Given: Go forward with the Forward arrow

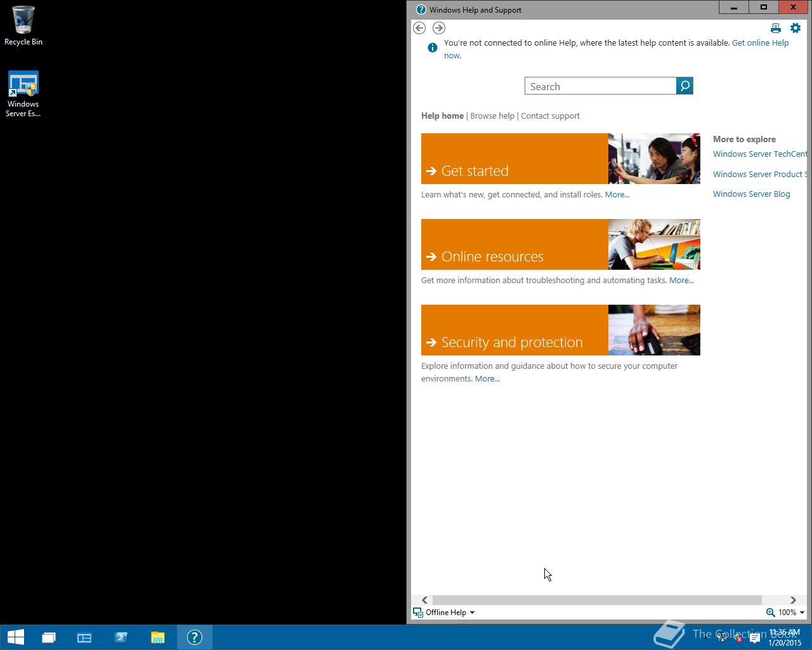Looking at the screenshot, I should (439, 28).
